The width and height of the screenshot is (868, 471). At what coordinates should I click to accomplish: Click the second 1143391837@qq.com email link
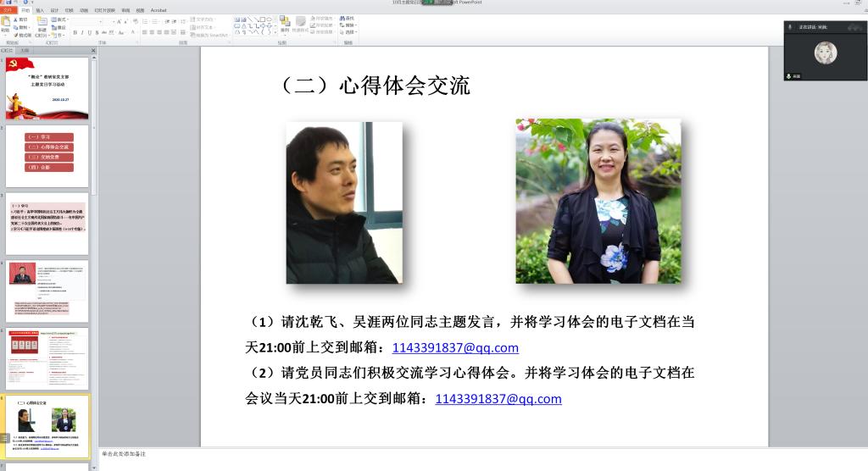498,399
